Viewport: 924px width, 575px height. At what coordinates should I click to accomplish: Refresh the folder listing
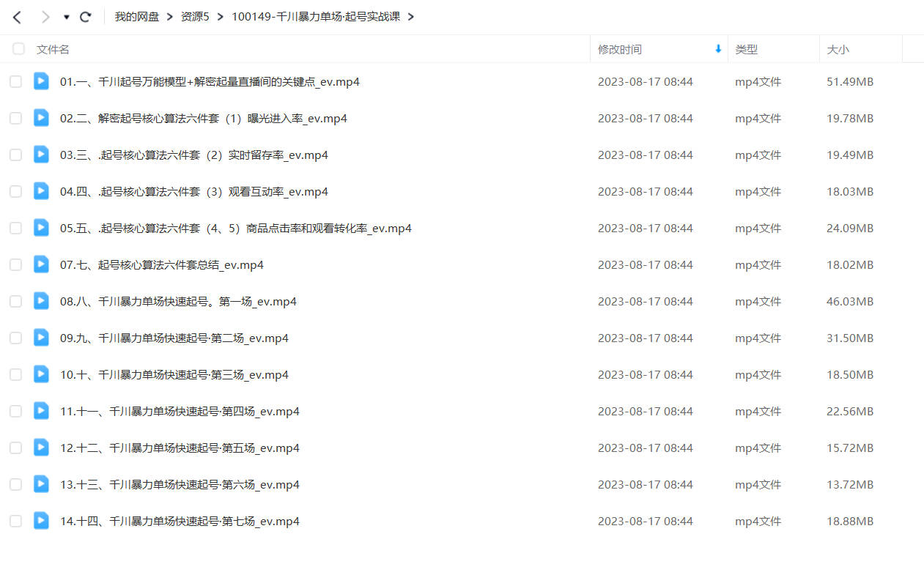(x=86, y=17)
